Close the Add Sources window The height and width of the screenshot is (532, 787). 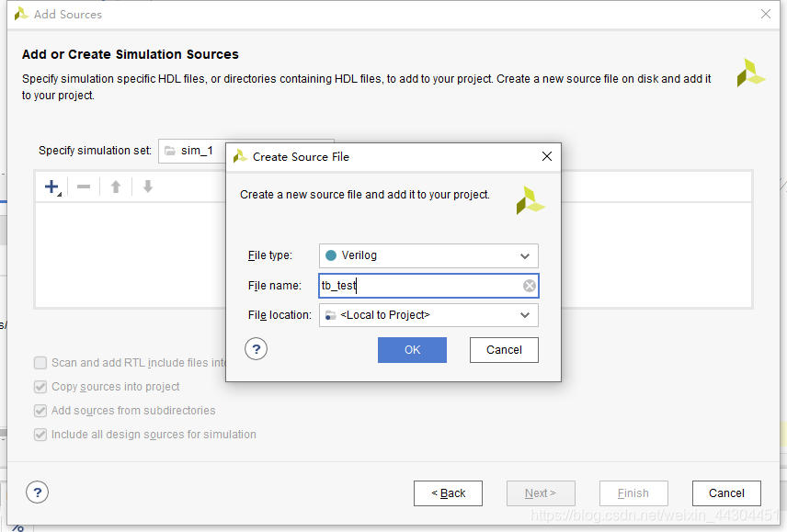(x=766, y=14)
